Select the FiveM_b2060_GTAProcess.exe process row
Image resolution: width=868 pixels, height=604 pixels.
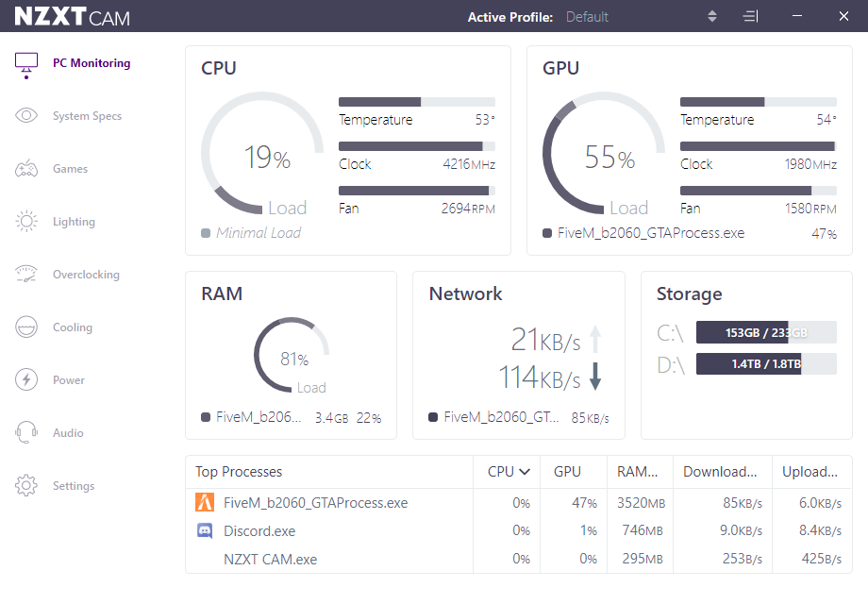tap(315, 503)
